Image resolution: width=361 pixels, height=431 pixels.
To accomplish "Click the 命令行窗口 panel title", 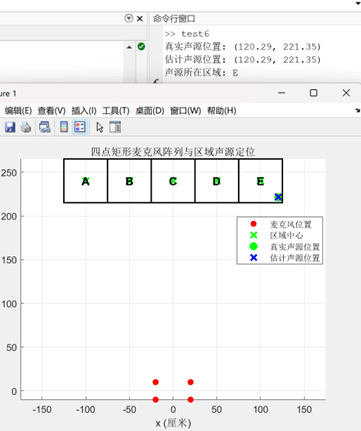I will click(x=174, y=19).
